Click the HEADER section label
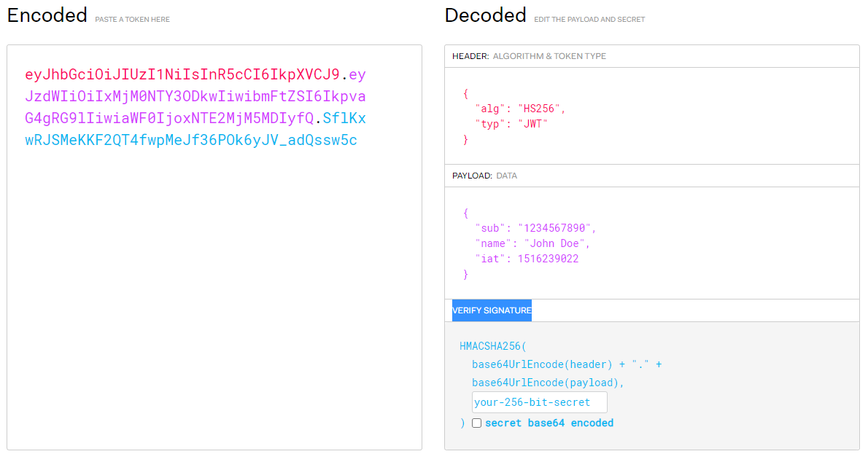The image size is (868, 462). coord(470,56)
